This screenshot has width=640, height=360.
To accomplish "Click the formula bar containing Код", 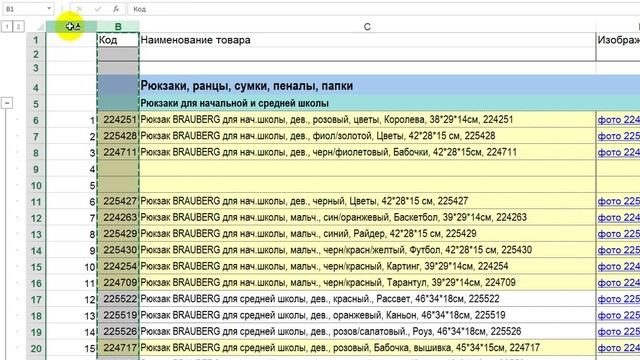I will 384,9.
